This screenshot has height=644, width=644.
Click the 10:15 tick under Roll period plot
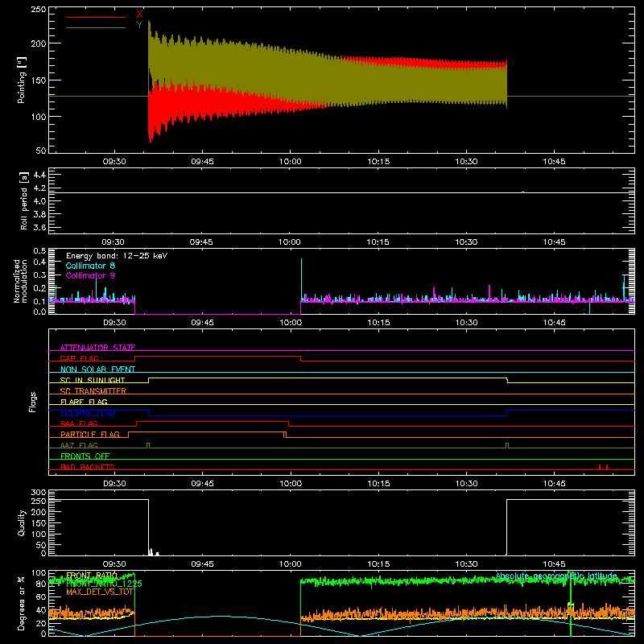(x=378, y=242)
